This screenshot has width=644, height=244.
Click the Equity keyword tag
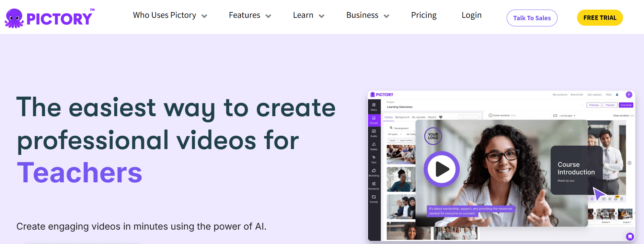392,141
